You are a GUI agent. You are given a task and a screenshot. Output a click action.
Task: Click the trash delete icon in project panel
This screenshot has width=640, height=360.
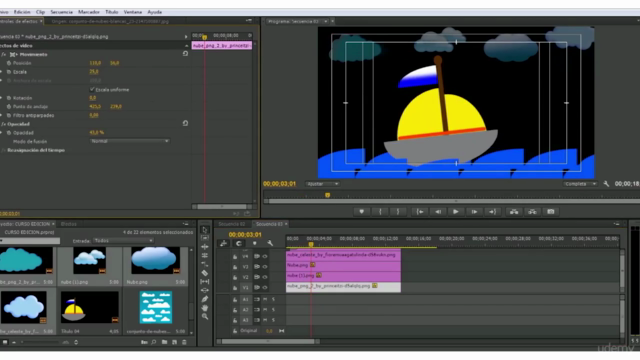pos(184,342)
